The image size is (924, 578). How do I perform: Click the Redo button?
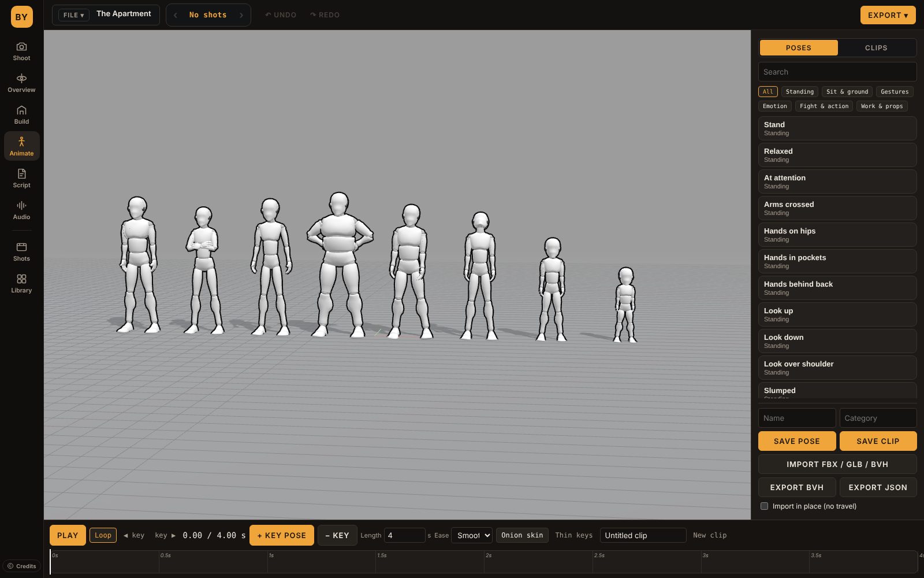[x=325, y=15]
